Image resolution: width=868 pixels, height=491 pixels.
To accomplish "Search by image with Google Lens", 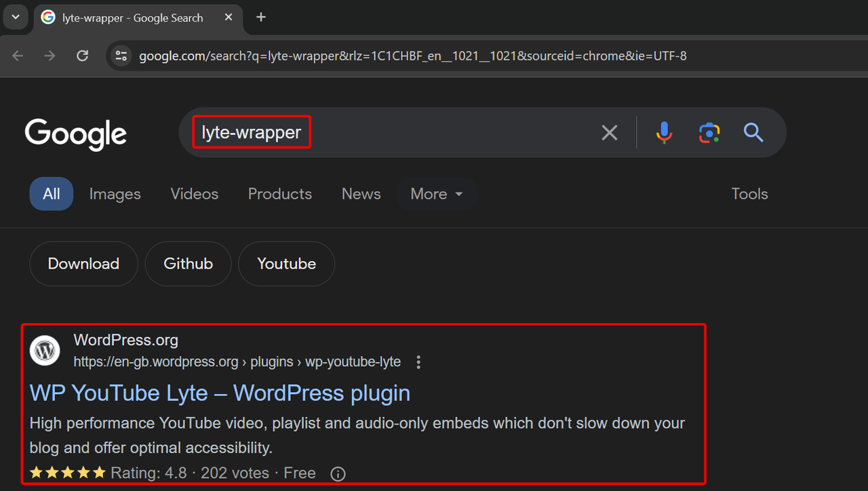I will tap(709, 133).
